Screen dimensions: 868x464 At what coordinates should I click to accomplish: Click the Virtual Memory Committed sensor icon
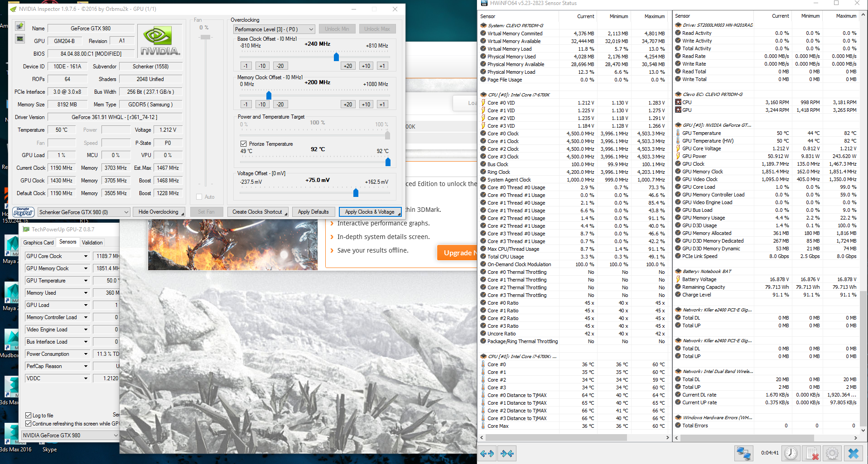(483, 33)
